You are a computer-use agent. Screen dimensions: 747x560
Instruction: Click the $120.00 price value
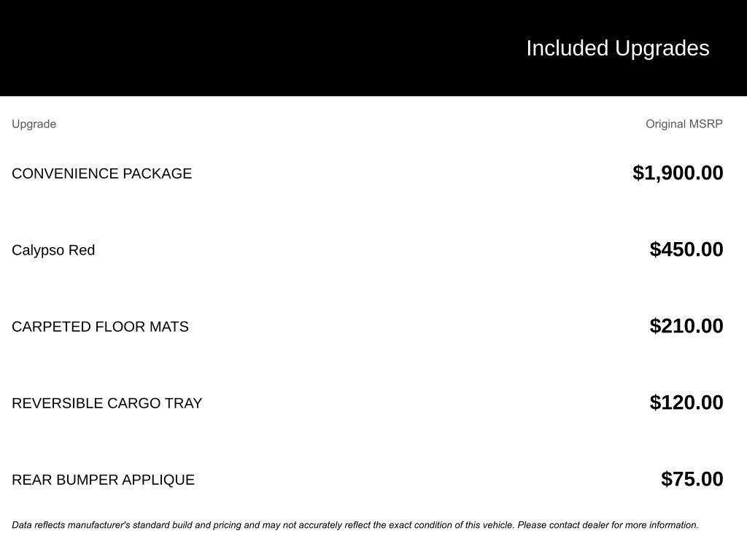pos(686,402)
